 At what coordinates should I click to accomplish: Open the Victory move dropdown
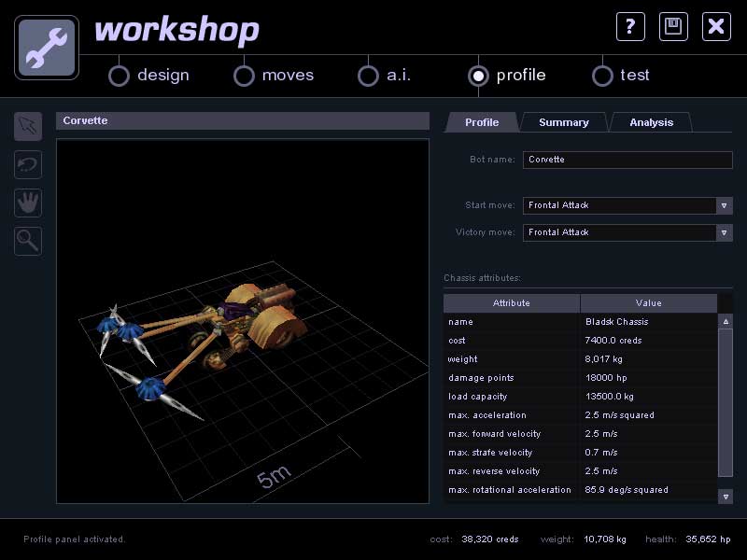tap(724, 232)
